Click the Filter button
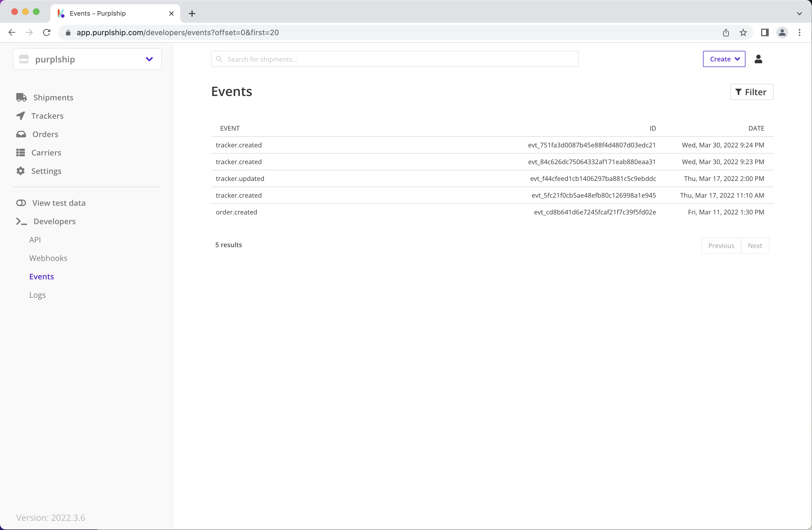 point(752,92)
